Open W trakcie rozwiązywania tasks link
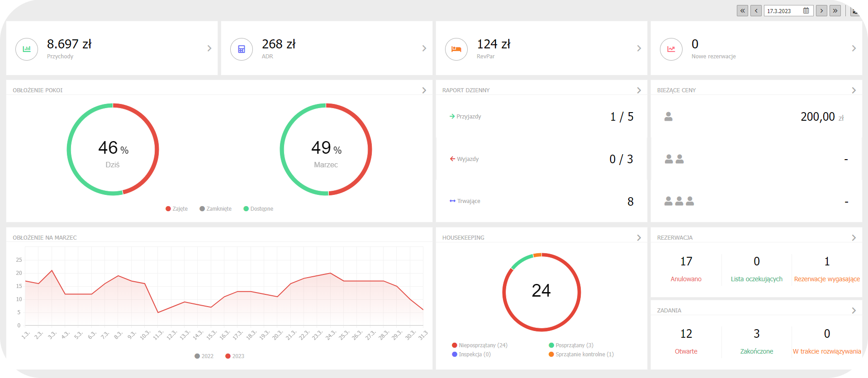Image resolution: width=868 pixels, height=378 pixels. coord(827,351)
